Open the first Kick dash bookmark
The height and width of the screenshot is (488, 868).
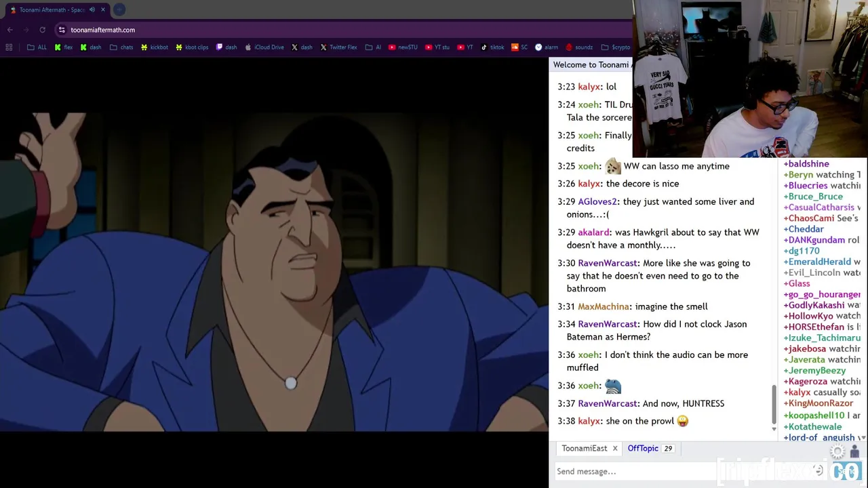coord(90,47)
